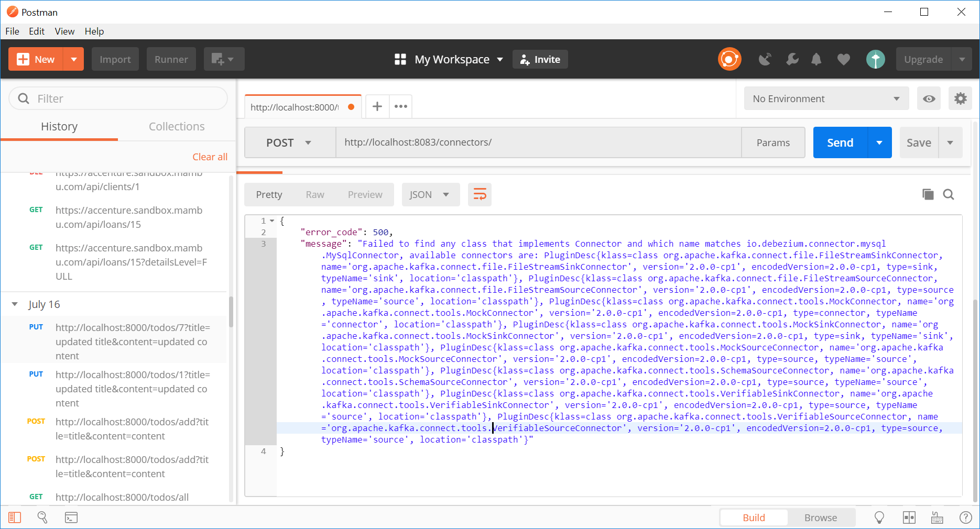Click the New button
Viewport: 980px width, 529px height.
36,59
